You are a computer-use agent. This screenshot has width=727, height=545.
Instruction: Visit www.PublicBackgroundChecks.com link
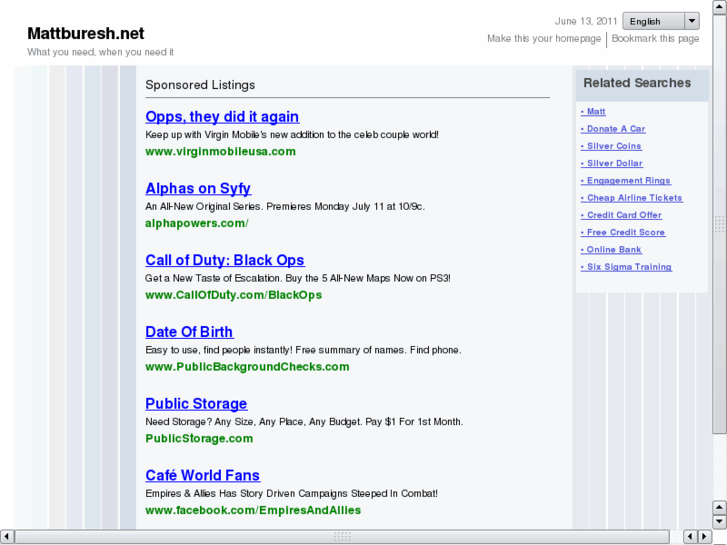pyautogui.click(x=247, y=367)
